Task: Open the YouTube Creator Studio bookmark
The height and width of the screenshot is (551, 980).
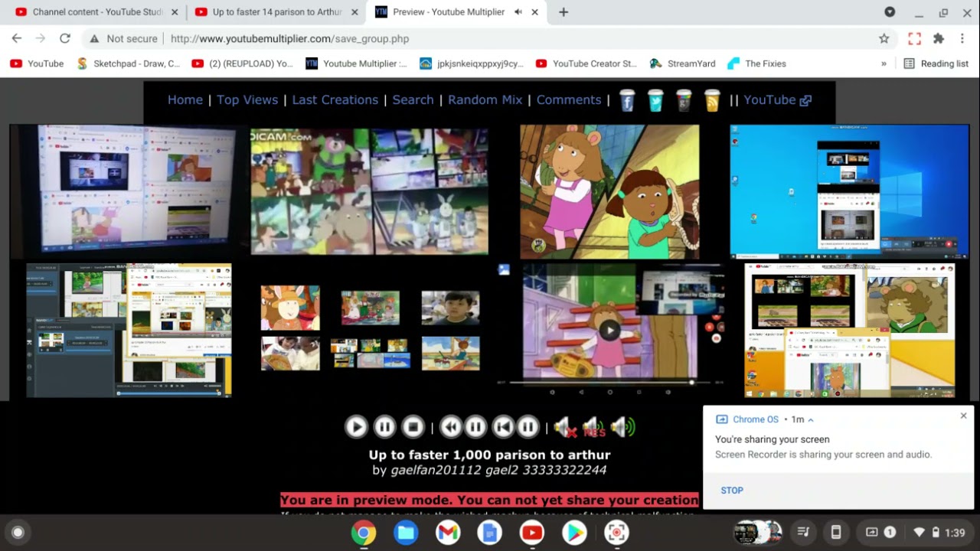Action: click(586, 64)
